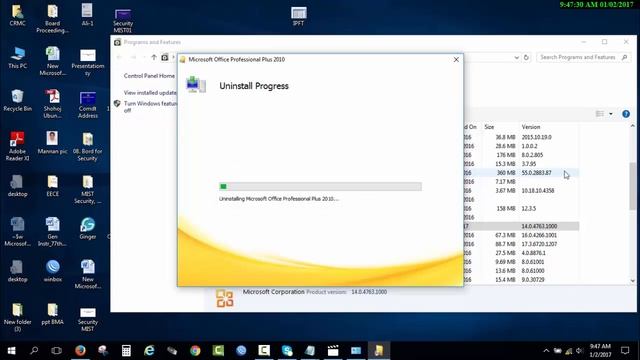Open Gen Instr_7th Word document
This screenshot has height=360, width=640.
tap(52, 232)
